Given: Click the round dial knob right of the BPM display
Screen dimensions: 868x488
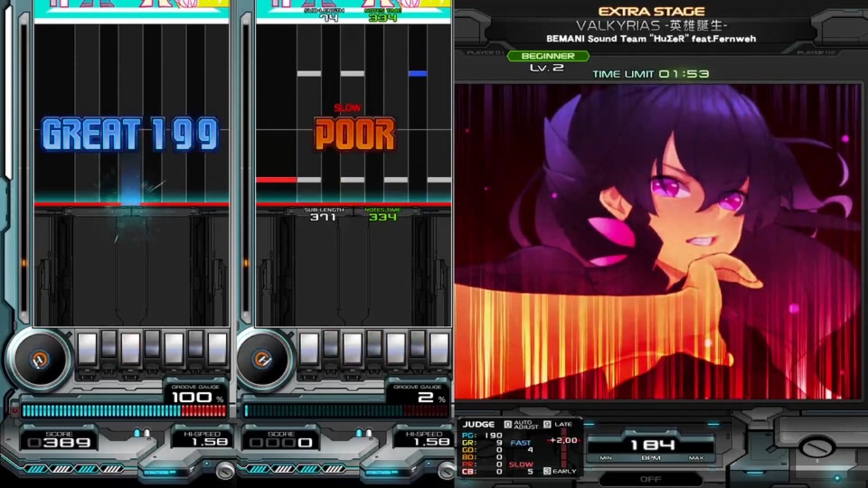Looking at the screenshot, I should (816, 447).
